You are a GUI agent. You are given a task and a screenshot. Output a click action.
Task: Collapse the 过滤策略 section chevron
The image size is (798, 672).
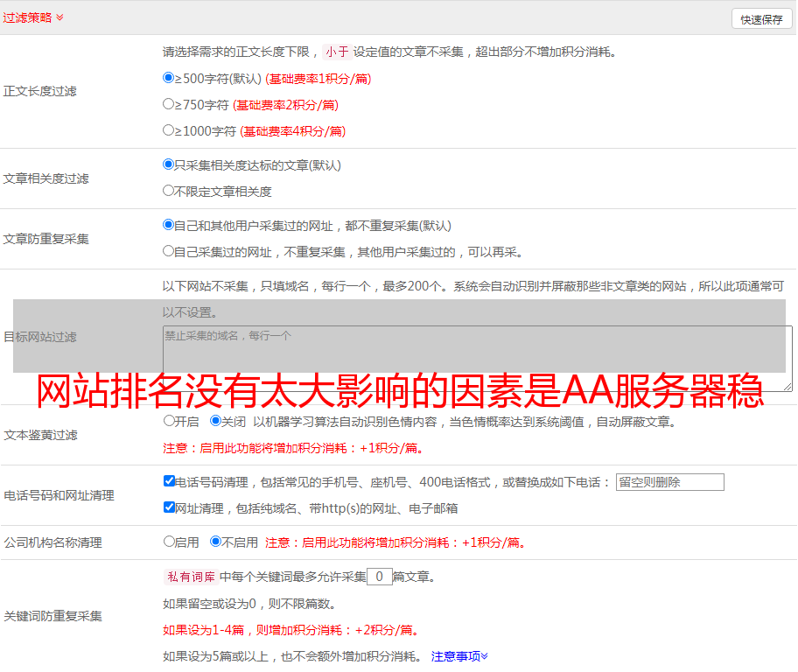click(59, 17)
